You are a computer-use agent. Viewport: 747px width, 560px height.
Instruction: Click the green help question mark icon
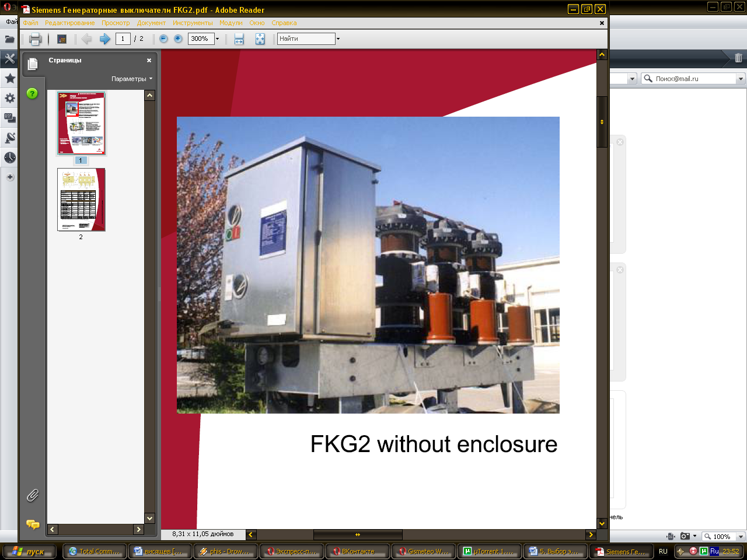(32, 93)
